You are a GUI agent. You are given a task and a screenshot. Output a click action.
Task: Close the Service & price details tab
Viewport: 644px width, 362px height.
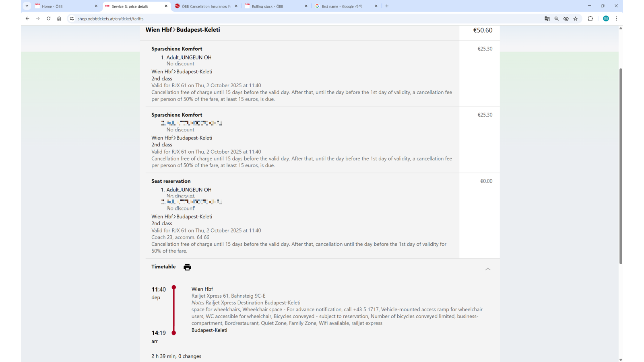[166, 6]
